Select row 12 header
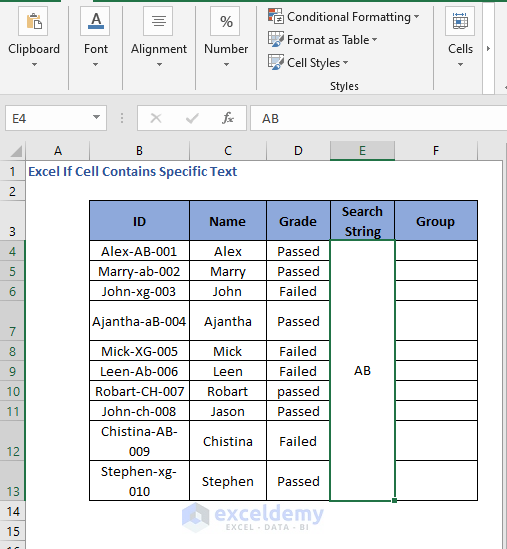The width and height of the screenshot is (507, 549). click(13, 441)
